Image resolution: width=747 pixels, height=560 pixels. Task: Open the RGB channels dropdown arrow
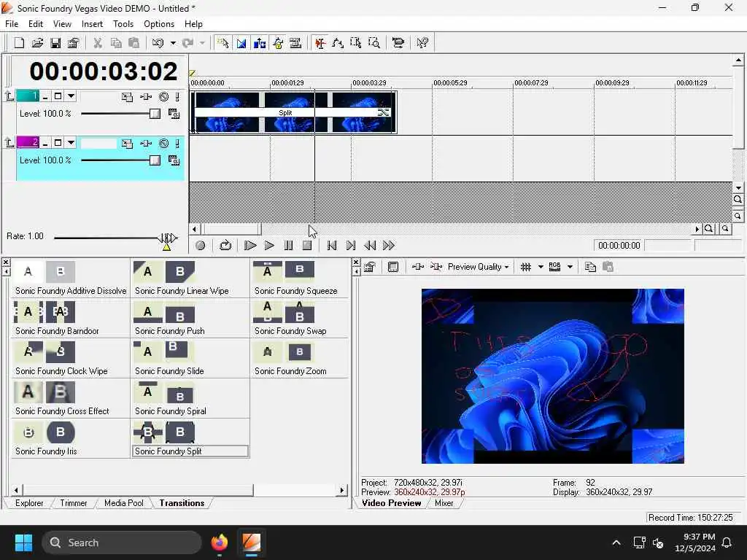click(570, 267)
